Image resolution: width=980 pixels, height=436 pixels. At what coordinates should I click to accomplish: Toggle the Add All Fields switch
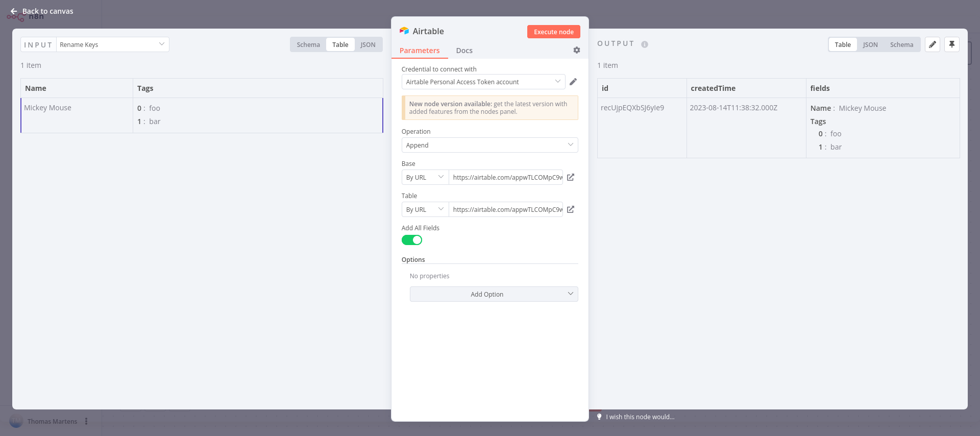[412, 240]
